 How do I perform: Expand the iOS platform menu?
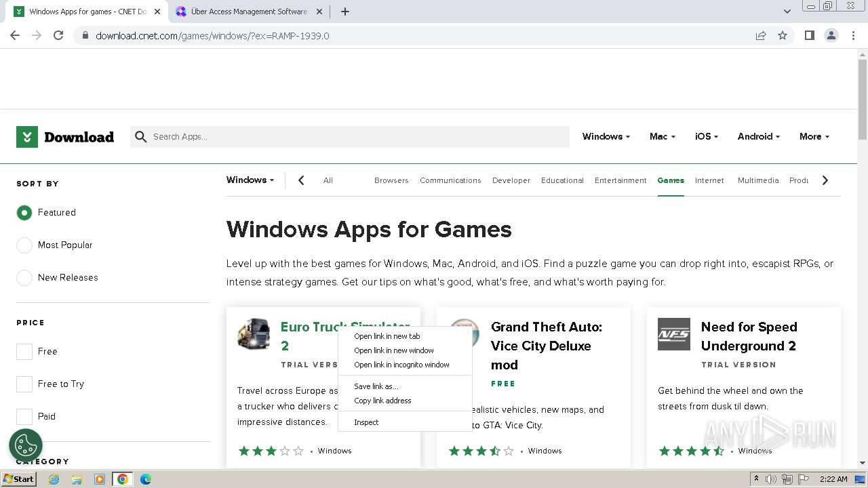pyautogui.click(x=706, y=136)
